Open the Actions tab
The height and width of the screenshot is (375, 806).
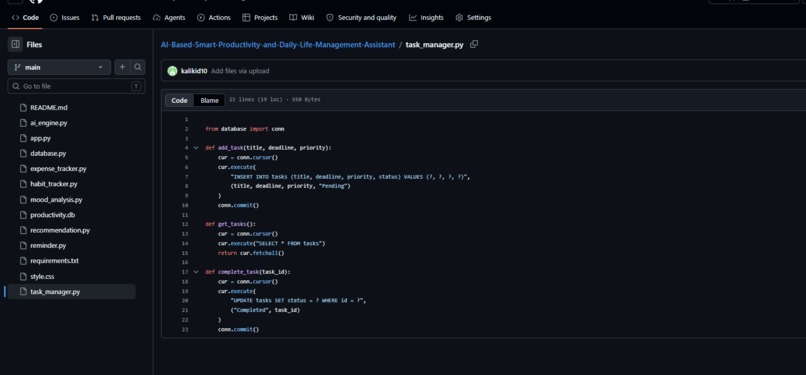tap(214, 17)
